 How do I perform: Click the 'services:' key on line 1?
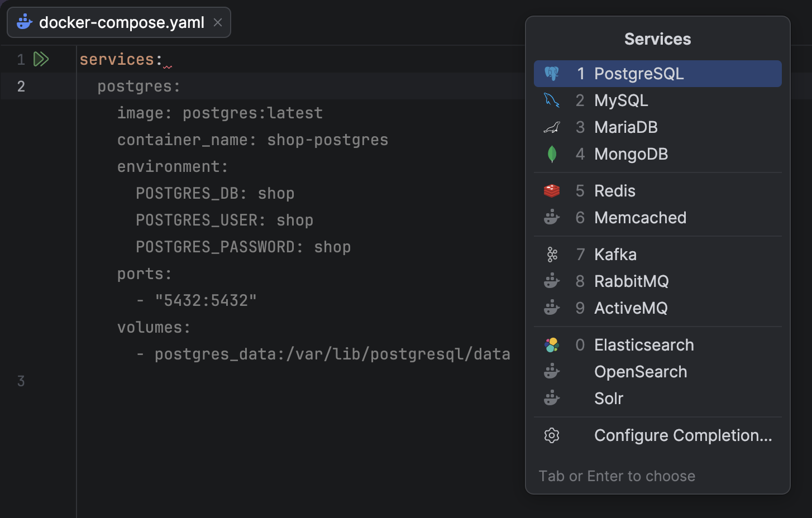[x=121, y=59]
